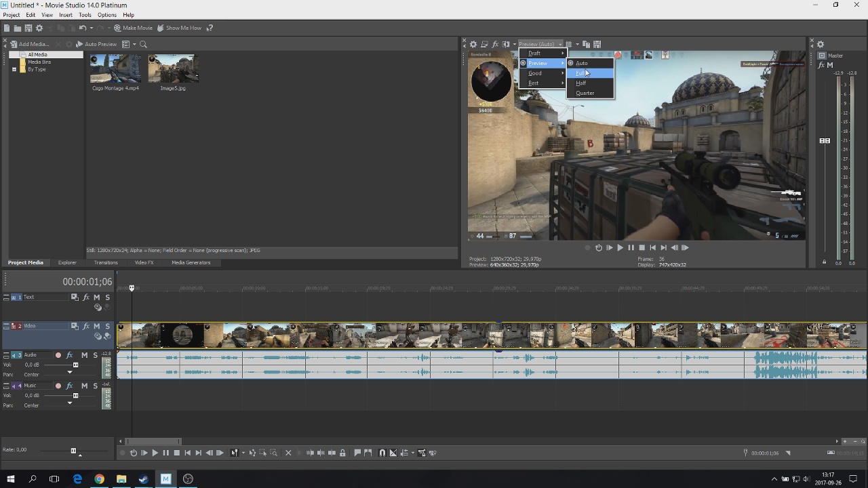Solo the Text track

click(x=107, y=298)
